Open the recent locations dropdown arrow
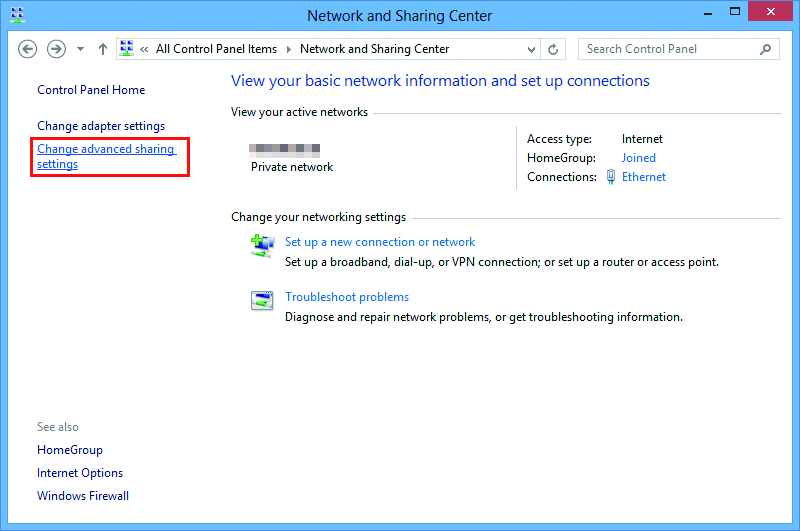Image resolution: width=800 pixels, height=531 pixels. pyautogui.click(x=81, y=49)
